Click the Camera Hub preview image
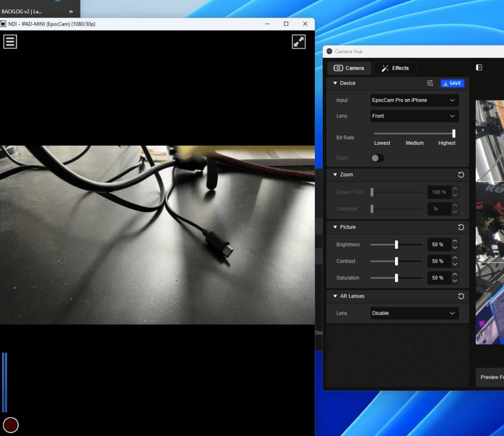The image size is (504, 436). coord(490,222)
